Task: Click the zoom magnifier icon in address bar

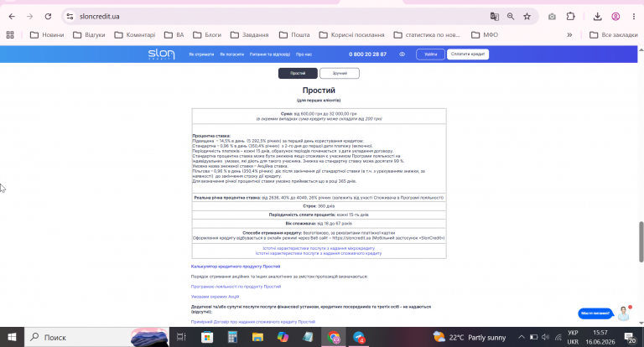Action: [511, 17]
